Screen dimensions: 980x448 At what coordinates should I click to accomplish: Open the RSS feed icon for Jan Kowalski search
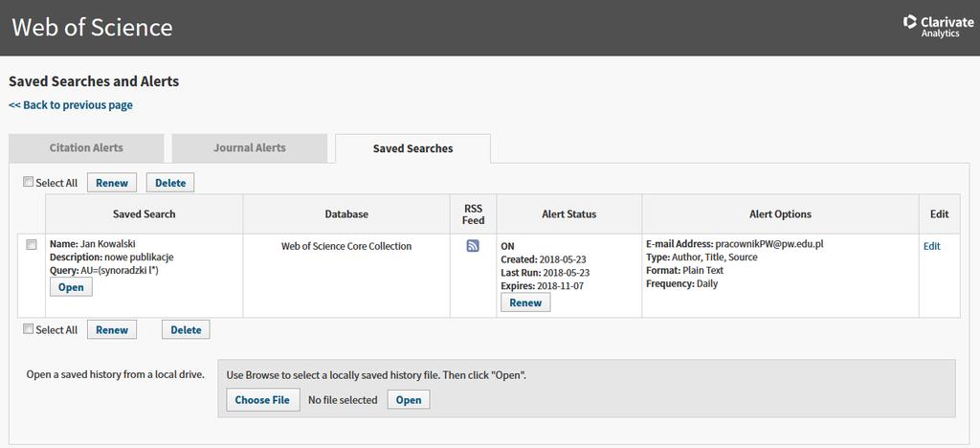pos(473,246)
